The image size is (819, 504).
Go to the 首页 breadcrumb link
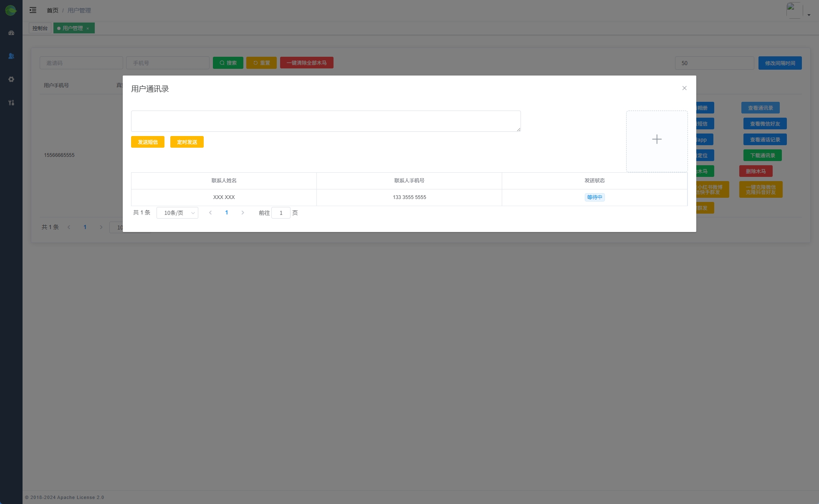click(53, 10)
